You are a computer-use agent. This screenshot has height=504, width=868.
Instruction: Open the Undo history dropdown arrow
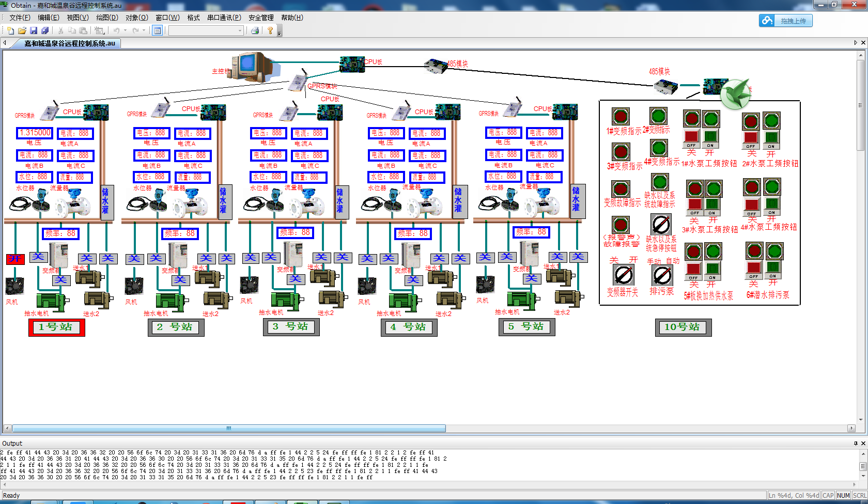(126, 30)
